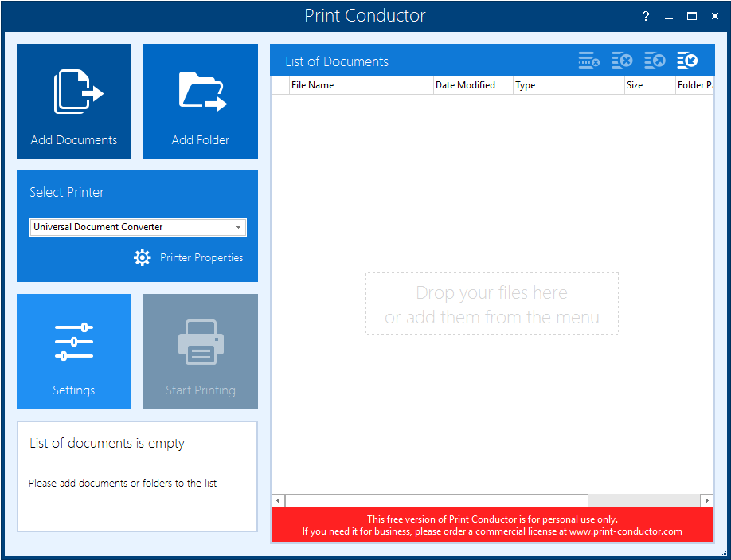Click the 'List of Documents' heading

(x=337, y=61)
